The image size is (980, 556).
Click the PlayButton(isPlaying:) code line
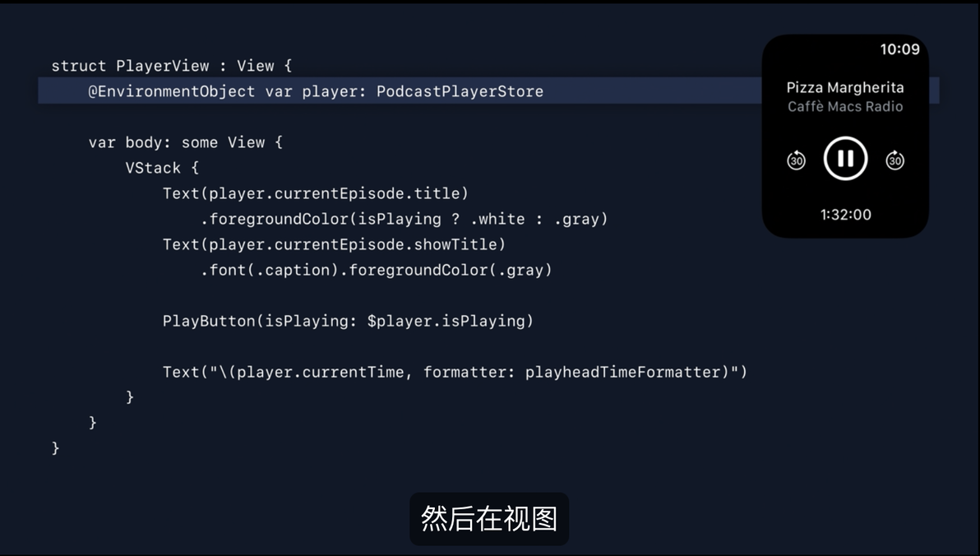[x=348, y=321]
